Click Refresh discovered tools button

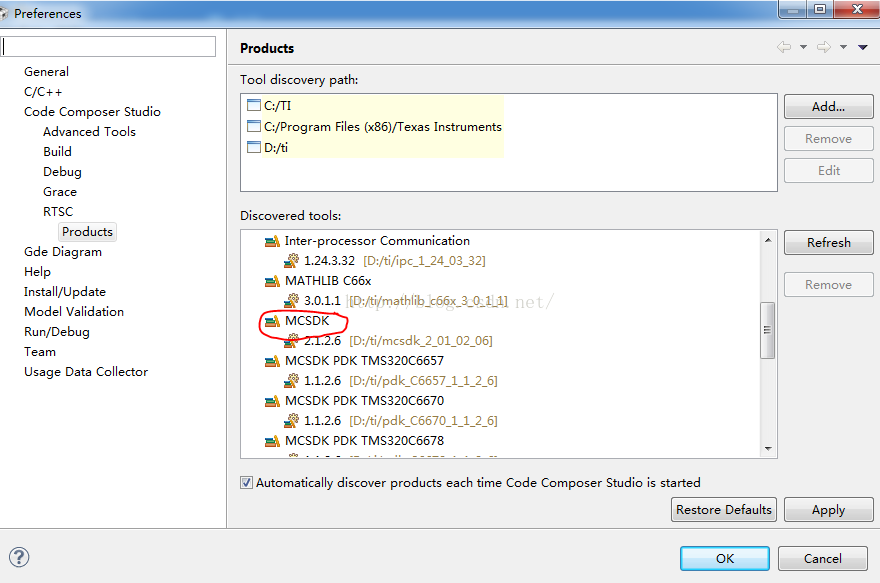pyautogui.click(x=828, y=242)
